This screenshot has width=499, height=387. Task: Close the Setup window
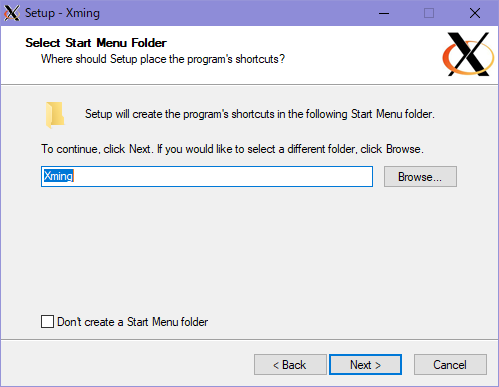click(x=475, y=13)
